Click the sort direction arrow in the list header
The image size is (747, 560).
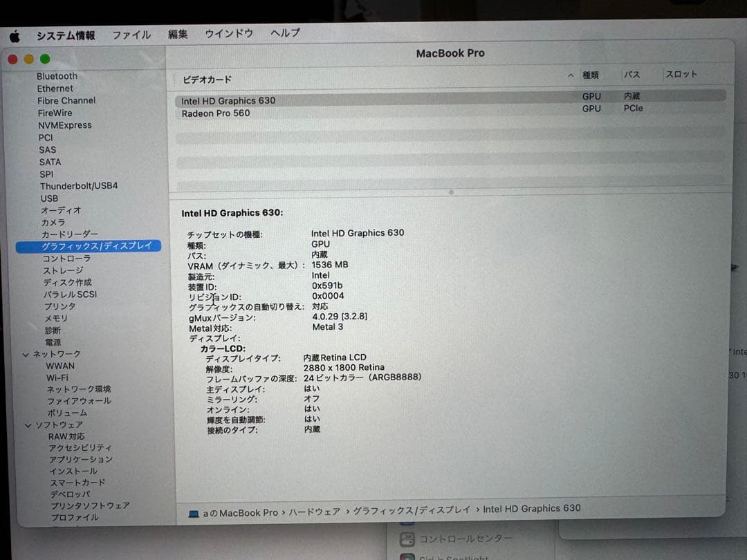(571, 74)
